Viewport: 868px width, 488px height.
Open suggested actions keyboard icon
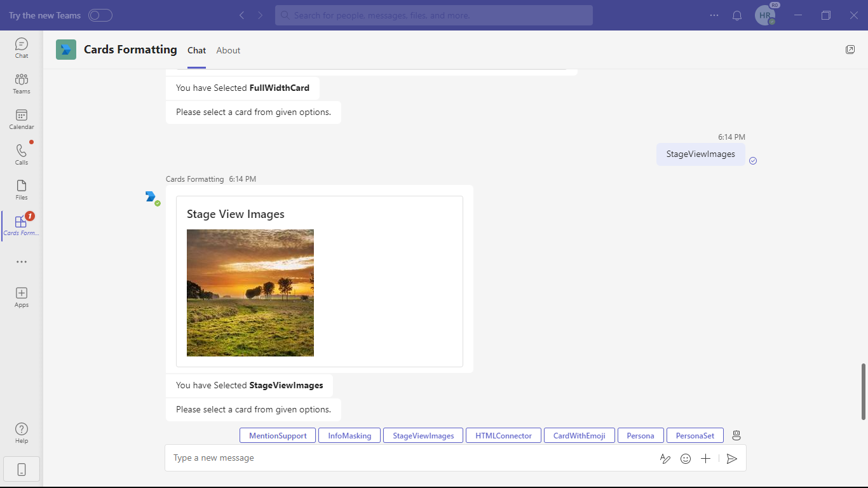[x=736, y=435]
